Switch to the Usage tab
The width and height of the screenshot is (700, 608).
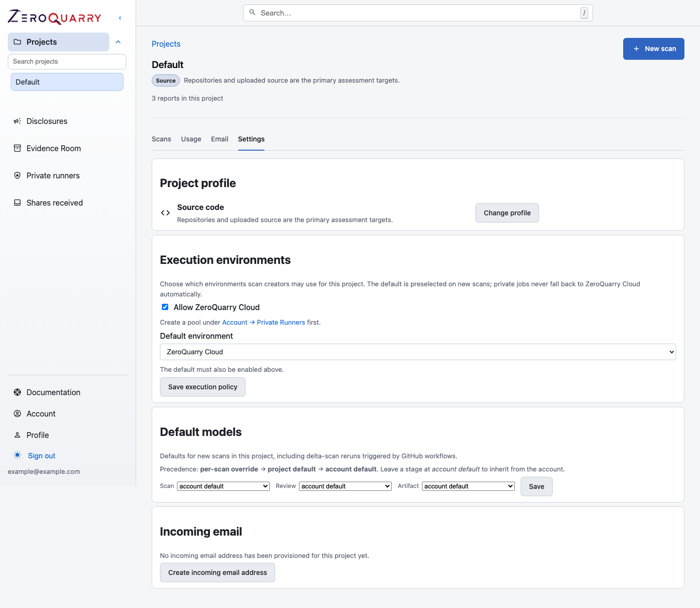tap(191, 139)
